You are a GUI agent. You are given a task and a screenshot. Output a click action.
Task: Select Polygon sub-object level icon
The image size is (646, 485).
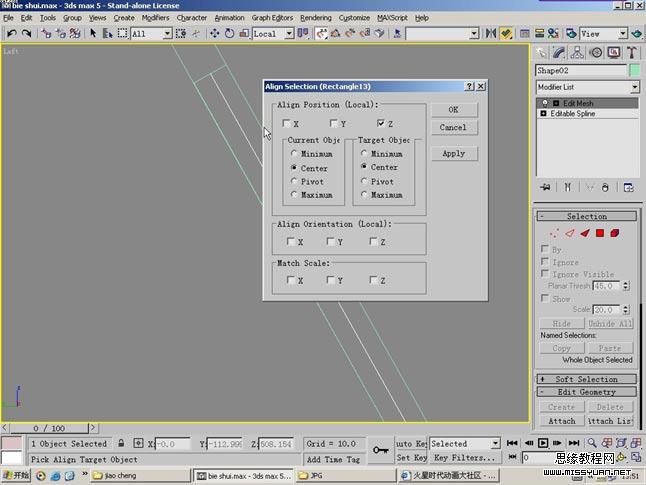tap(600, 233)
